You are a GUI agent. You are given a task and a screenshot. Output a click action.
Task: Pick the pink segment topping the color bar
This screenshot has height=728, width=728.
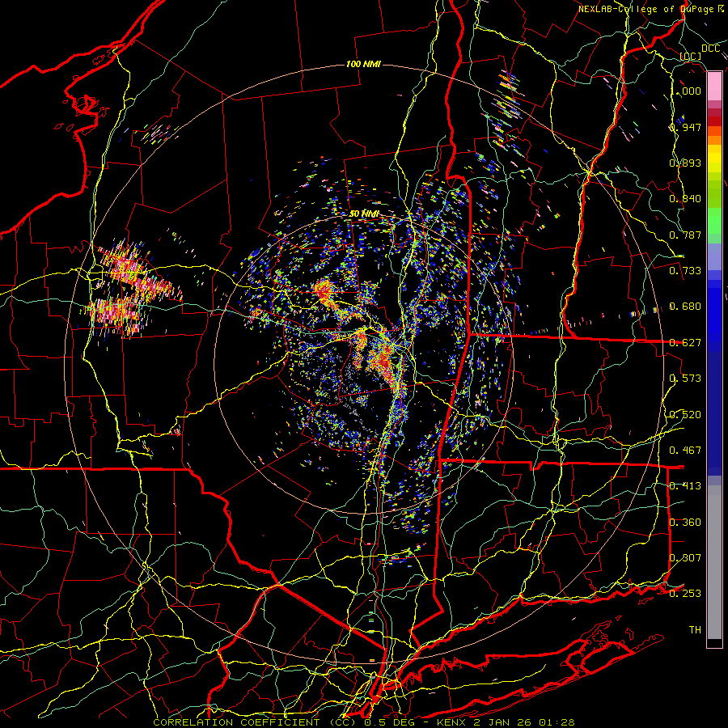tap(714, 87)
